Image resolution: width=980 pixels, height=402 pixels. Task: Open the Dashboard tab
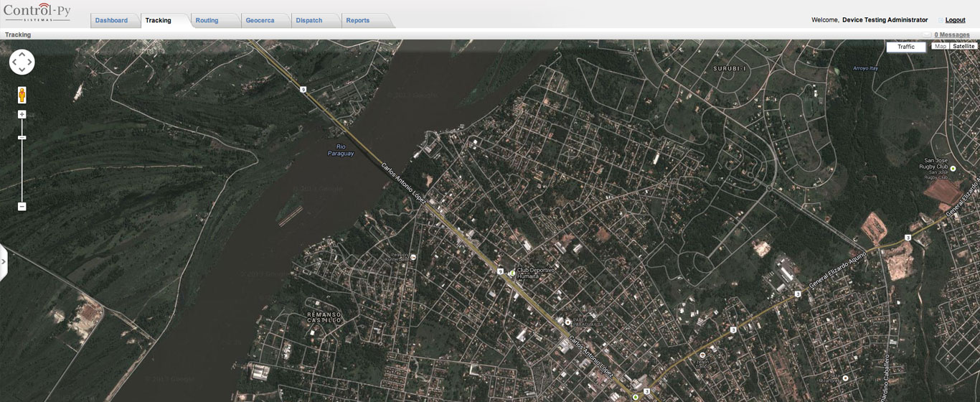[x=111, y=21]
